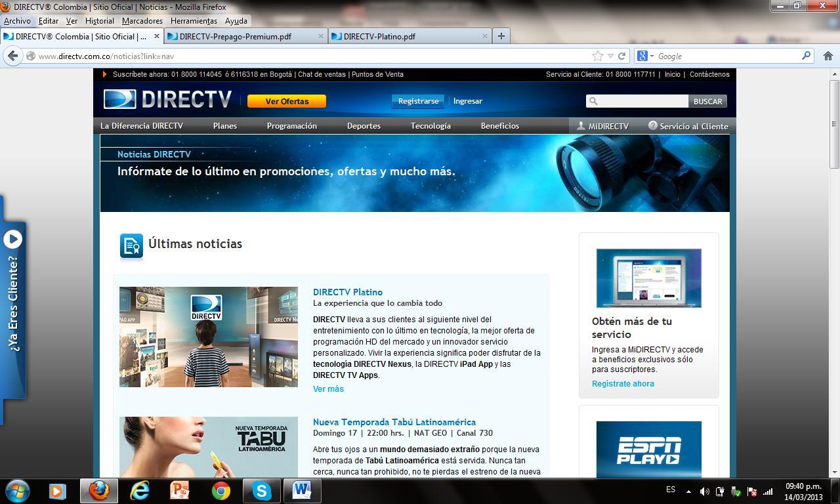
Task: Close the DIRECTV-Platino.pdf tab
Action: [485, 36]
